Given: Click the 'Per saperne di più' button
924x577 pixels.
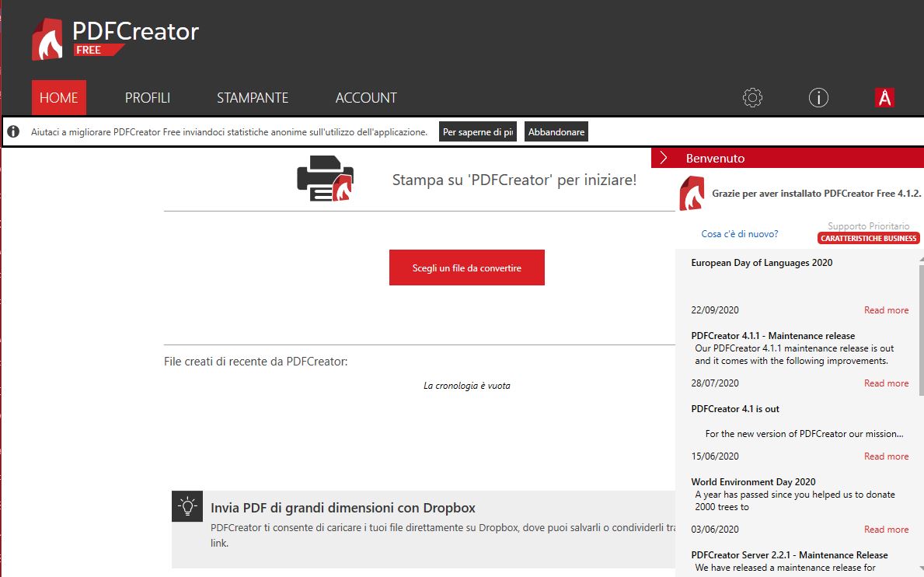Looking at the screenshot, I should [x=479, y=132].
